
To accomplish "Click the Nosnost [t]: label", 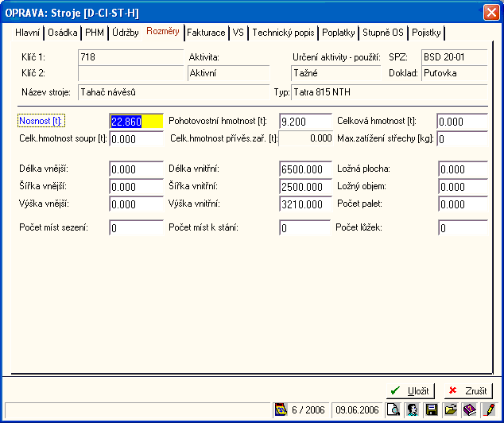I will (x=41, y=121).
